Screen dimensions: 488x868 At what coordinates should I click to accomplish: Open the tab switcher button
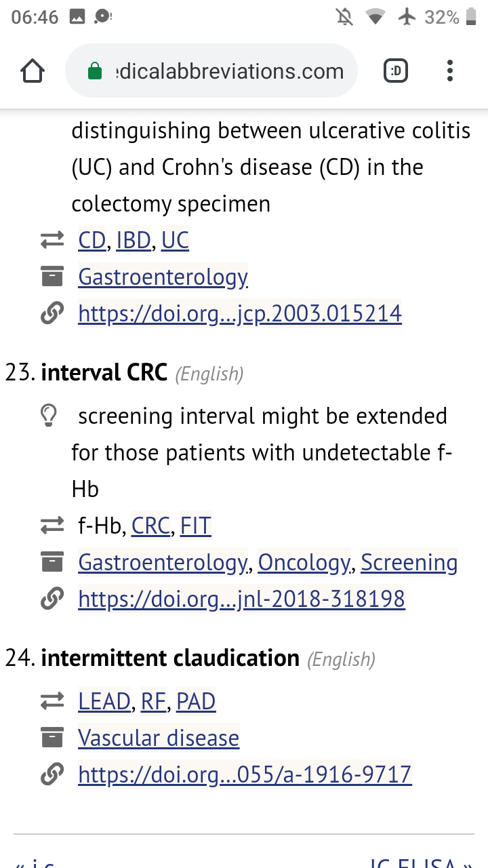tap(396, 71)
